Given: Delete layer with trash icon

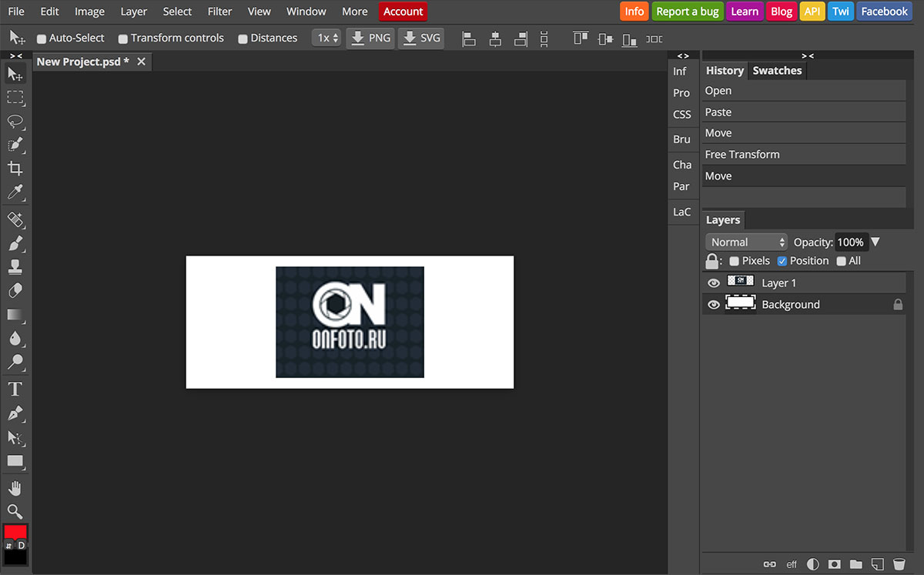Looking at the screenshot, I should pos(899,564).
